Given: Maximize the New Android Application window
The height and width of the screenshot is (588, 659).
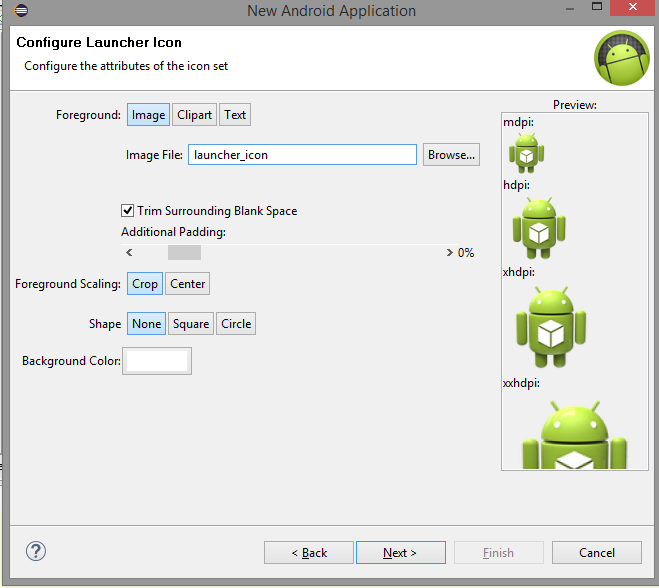Looking at the screenshot, I should (597, 6).
